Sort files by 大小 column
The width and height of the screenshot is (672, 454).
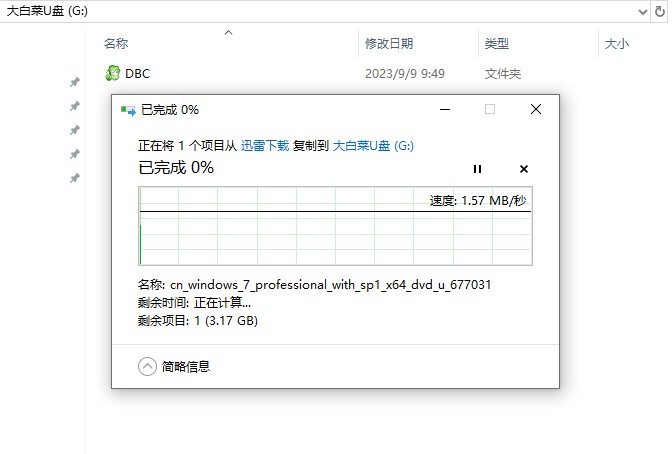616,43
